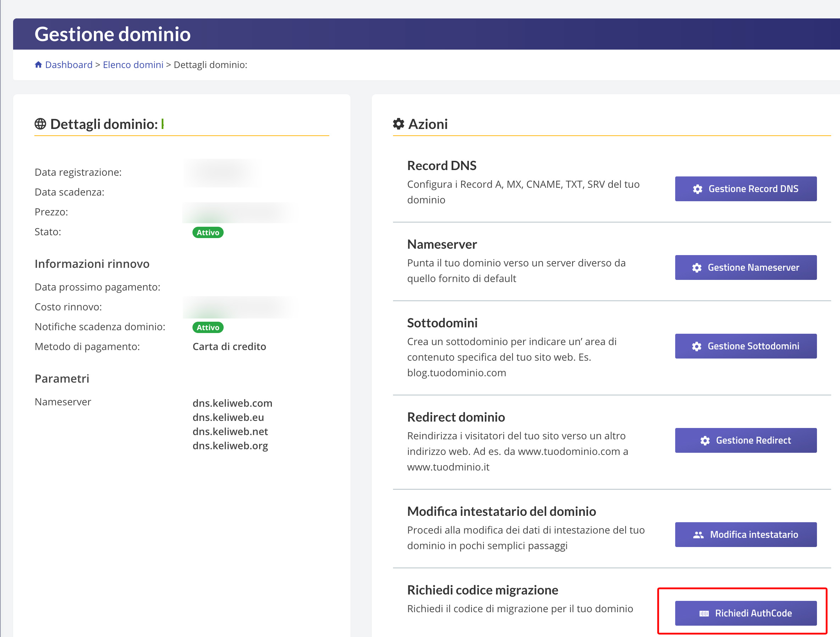Click gear icon on Gestione Record DNS

click(x=698, y=189)
